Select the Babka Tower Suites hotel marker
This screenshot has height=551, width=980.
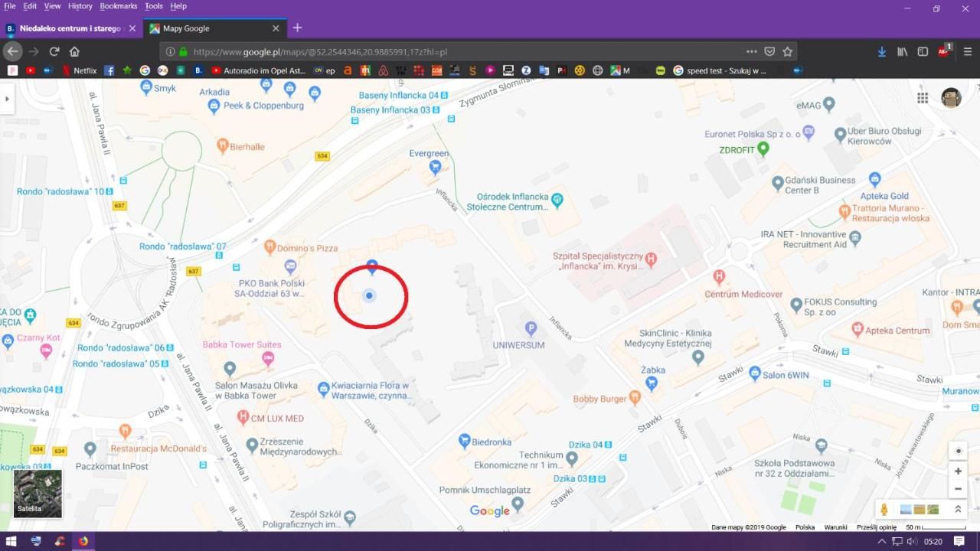click(268, 358)
